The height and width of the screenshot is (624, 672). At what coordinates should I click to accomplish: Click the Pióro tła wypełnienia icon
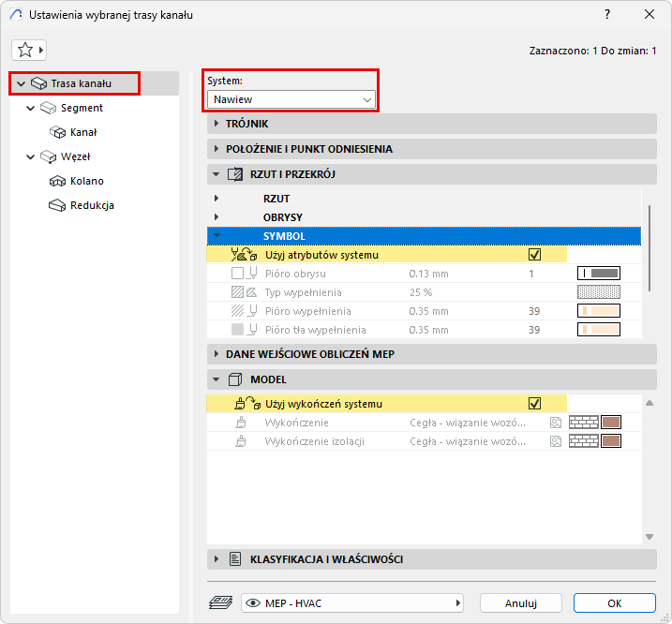coord(244,330)
